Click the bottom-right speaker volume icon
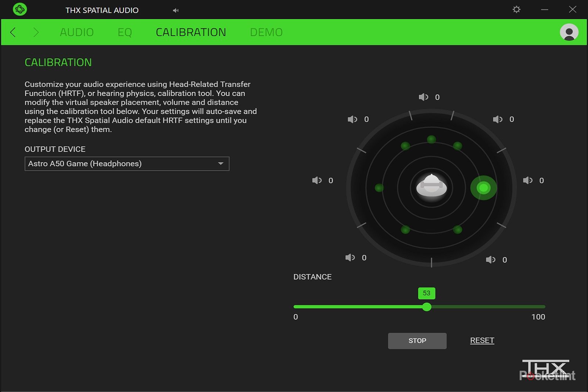 pyautogui.click(x=491, y=260)
